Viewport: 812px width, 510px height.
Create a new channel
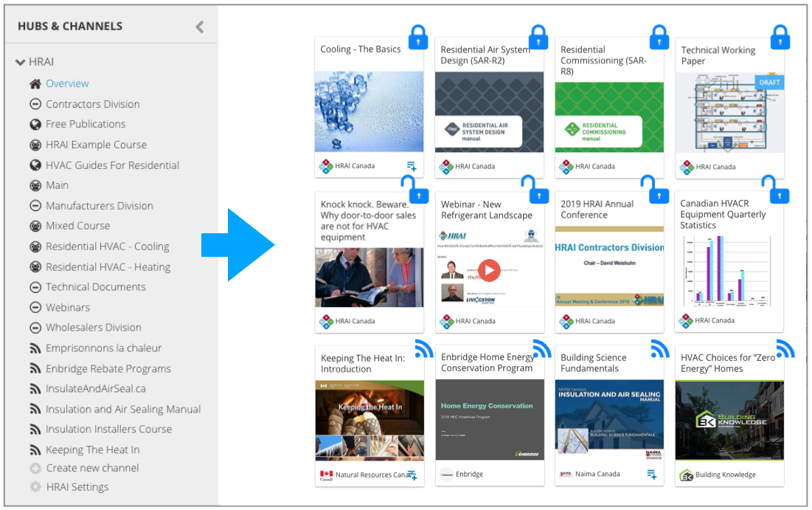[x=93, y=468]
